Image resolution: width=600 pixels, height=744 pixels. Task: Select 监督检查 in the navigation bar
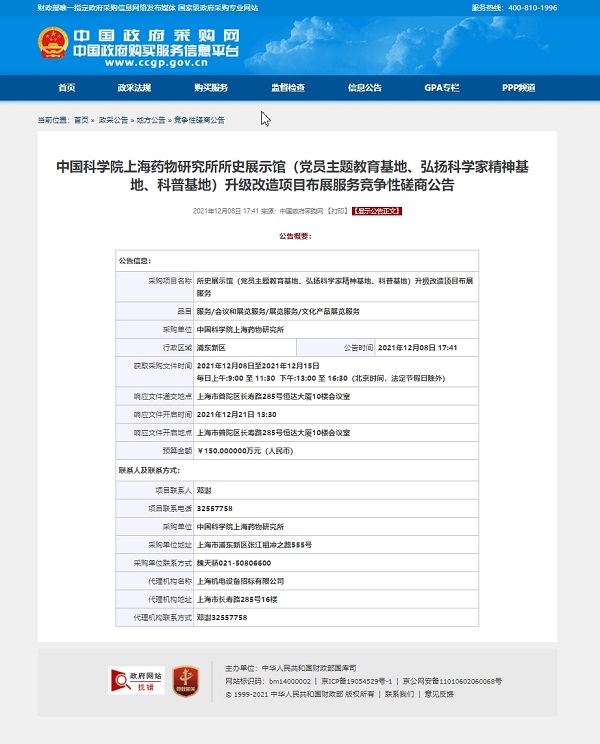pos(287,88)
